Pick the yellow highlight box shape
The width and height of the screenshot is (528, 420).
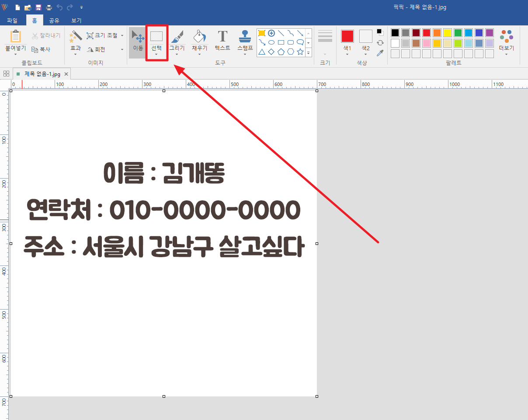(x=262, y=33)
